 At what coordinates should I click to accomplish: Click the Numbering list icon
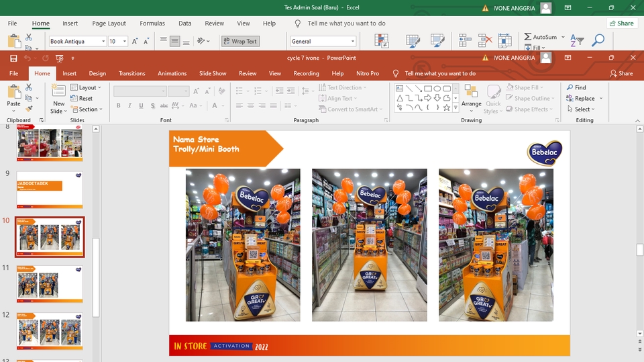pyautogui.click(x=258, y=91)
